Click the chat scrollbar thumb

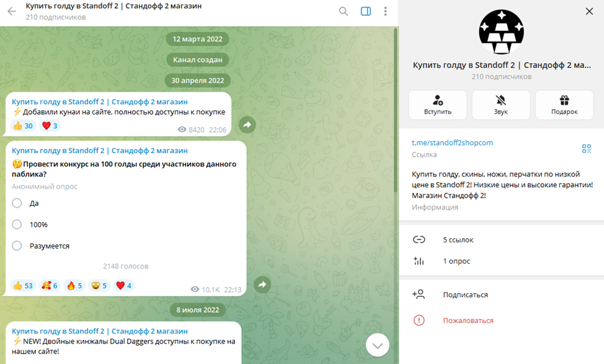click(396, 110)
